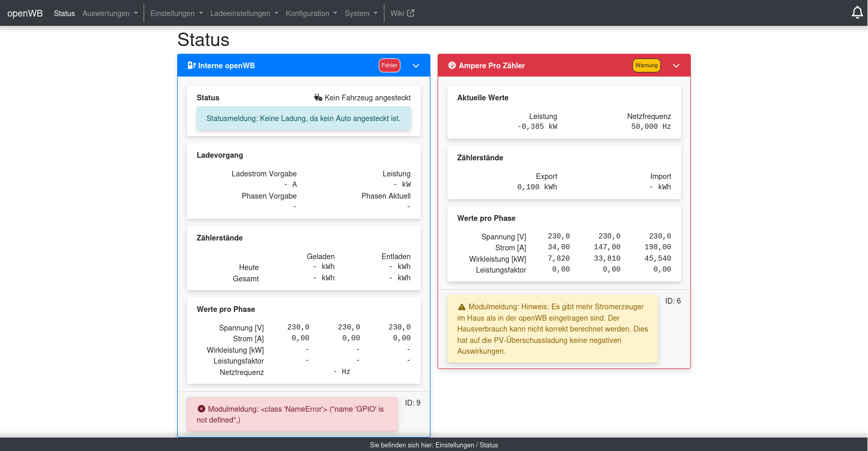Click the Ladevorgang section heading
The height and width of the screenshot is (451, 868).
coord(220,155)
